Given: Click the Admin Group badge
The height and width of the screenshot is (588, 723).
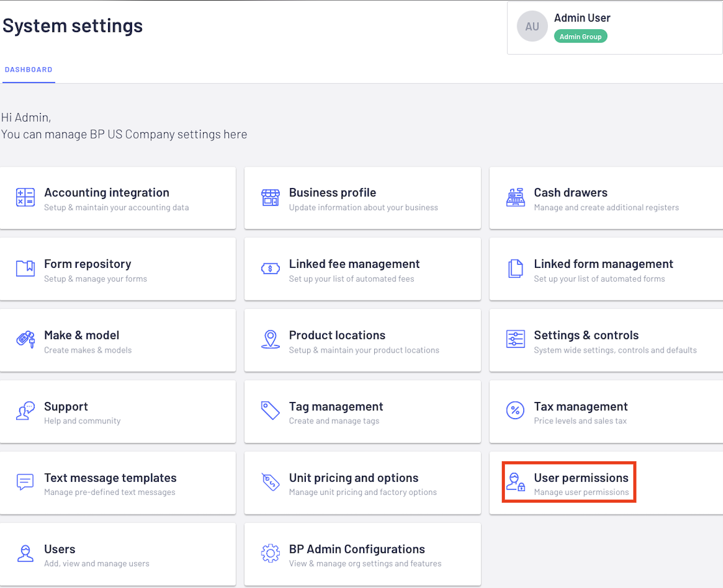Looking at the screenshot, I should click(580, 36).
